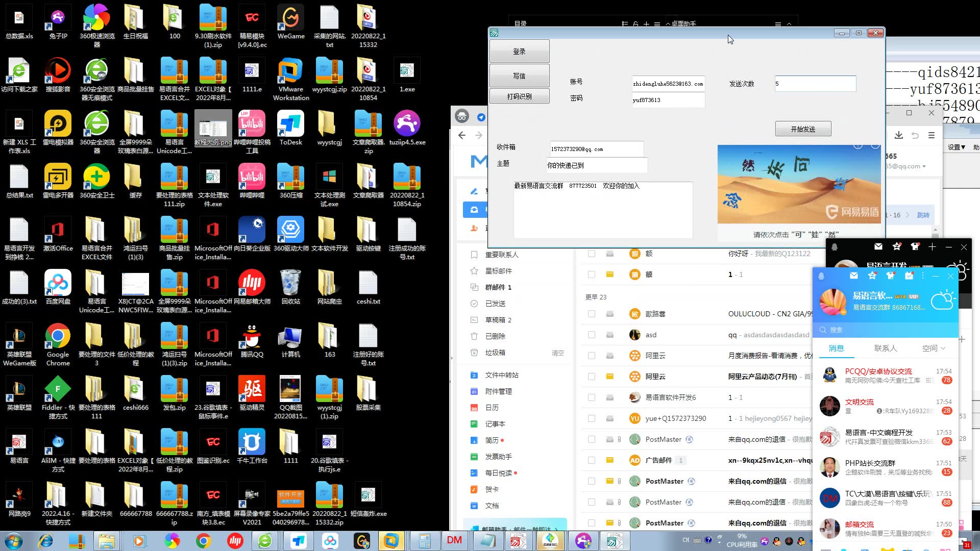Image resolution: width=980 pixels, height=551 pixels.
Task: Click the 主题 subject field
Action: pos(597,165)
